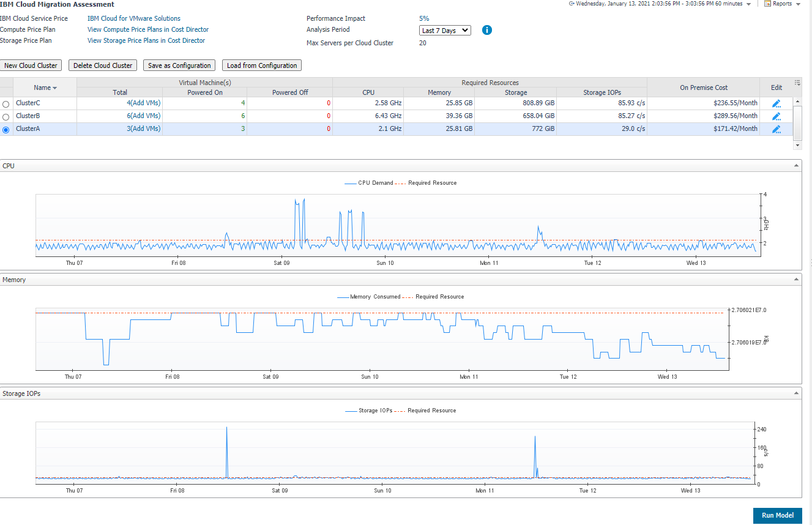Click the Powered Off column header
812x525 pixels.
click(x=290, y=92)
